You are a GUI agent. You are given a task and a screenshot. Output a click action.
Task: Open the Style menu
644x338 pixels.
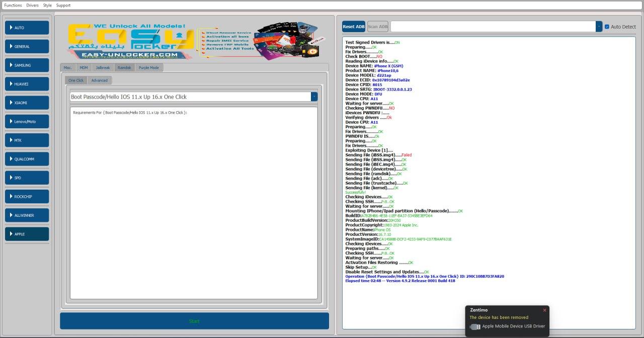pyautogui.click(x=47, y=5)
